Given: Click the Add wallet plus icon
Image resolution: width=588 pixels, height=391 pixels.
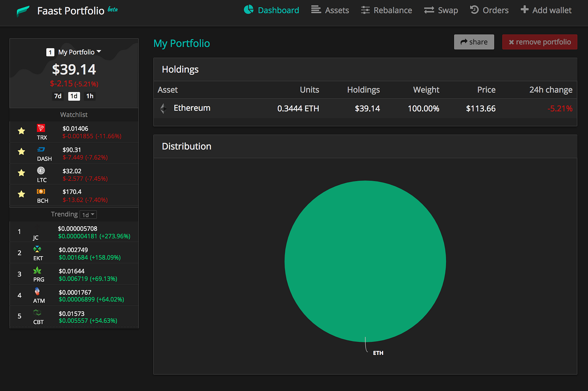Looking at the screenshot, I should (x=524, y=10).
